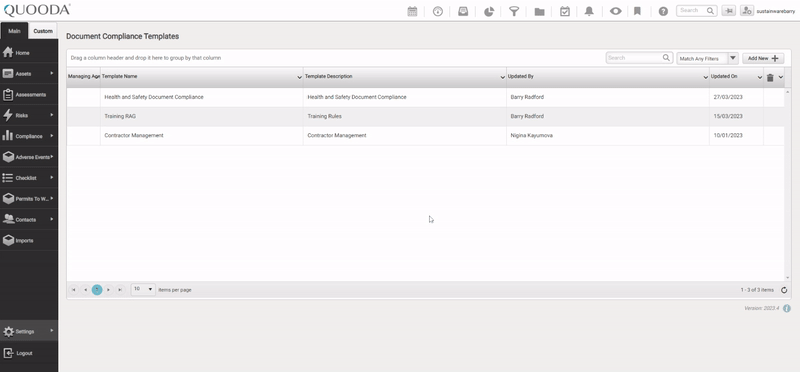Viewport: 800px width, 372px height.
Task: Open the Match Any Filters dropdown arrow
Action: [x=733, y=58]
